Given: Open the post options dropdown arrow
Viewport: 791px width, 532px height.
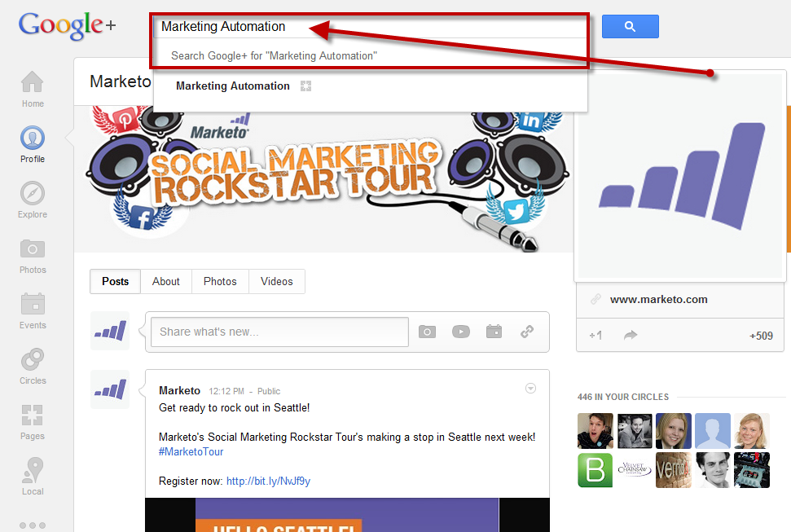Looking at the screenshot, I should click(x=530, y=388).
